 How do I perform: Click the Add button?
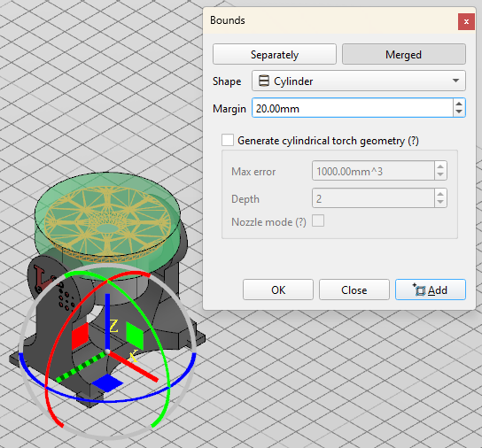coord(431,290)
